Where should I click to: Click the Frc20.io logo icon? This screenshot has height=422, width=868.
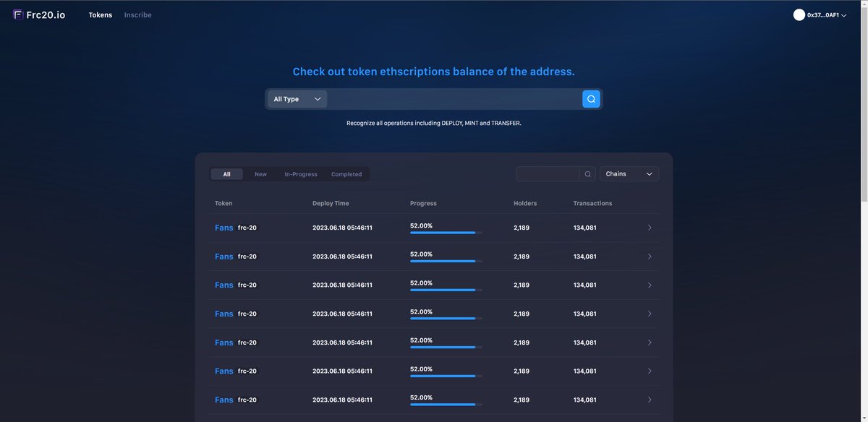point(18,14)
